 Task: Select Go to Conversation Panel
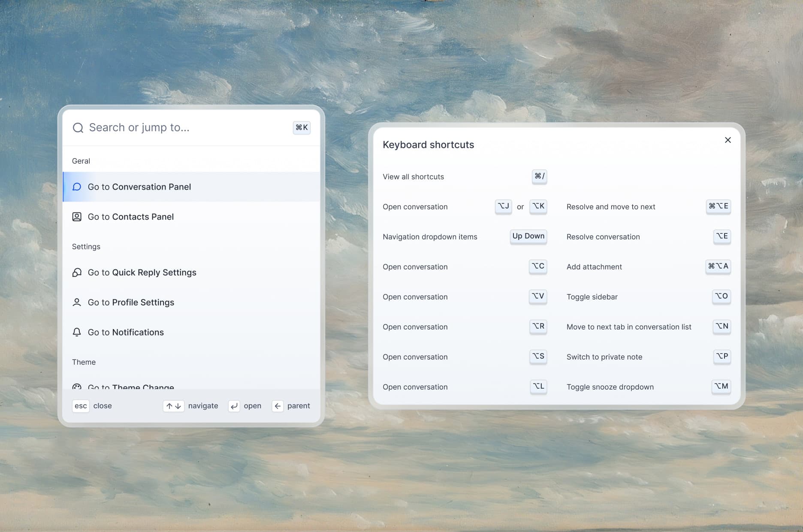click(x=191, y=187)
